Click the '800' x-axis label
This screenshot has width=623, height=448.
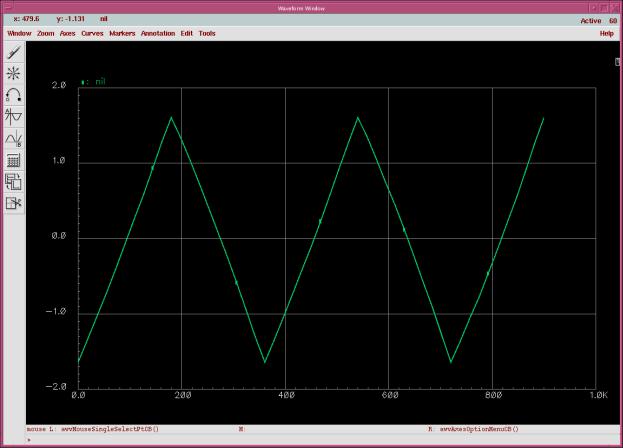[x=493, y=395]
